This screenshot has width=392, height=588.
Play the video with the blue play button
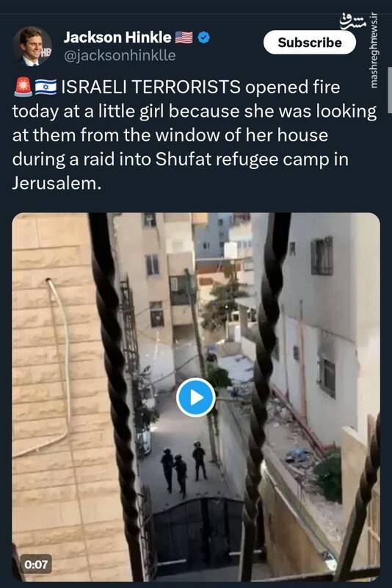[195, 398]
